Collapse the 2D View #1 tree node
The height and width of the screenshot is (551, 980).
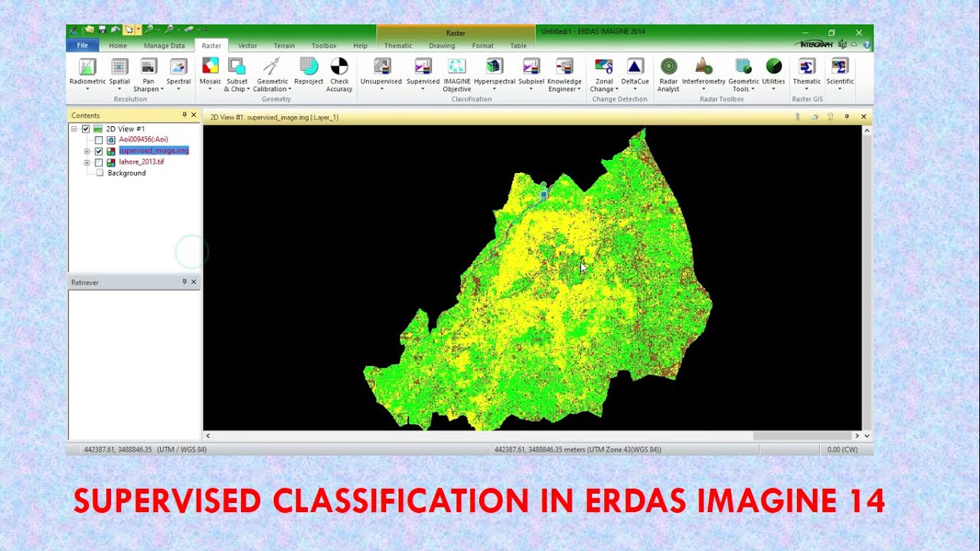coord(74,129)
